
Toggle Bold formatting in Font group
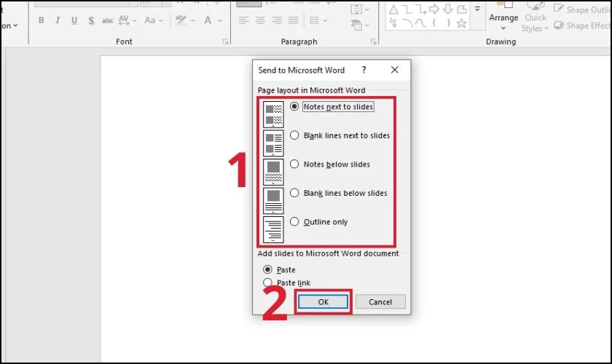pos(41,20)
